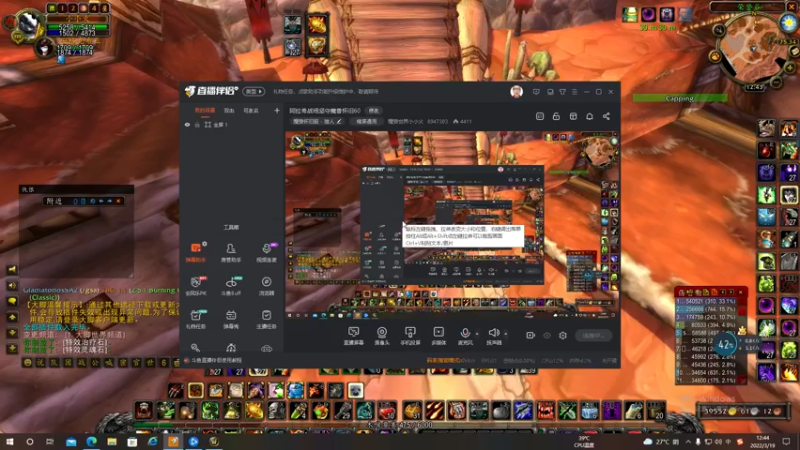Screen dimensions: 800x450
Task: Edit the 魔兽怀旧服 · 猎人 category selector
Action: click(317, 121)
